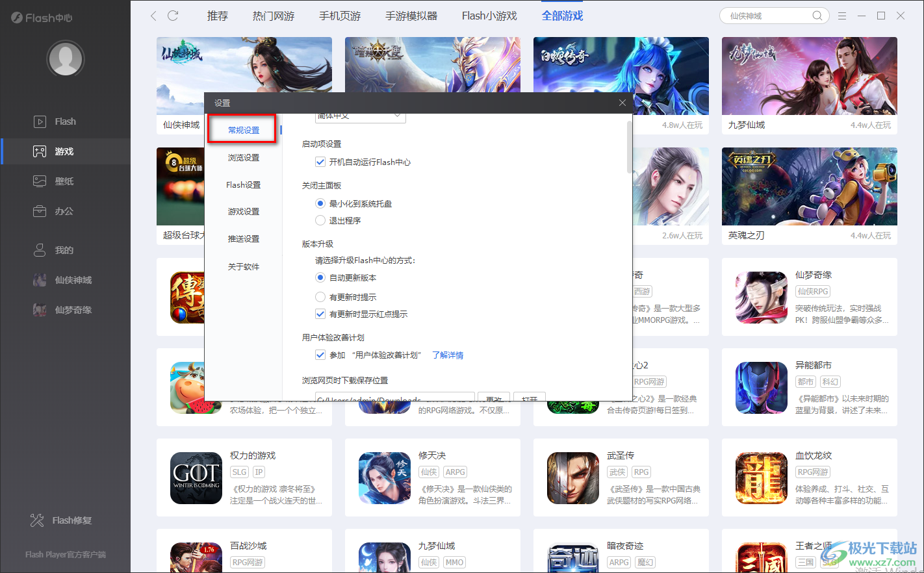Open the 武圣传 game icon
The image size is (924, 573).
click(x=573, y=478)
